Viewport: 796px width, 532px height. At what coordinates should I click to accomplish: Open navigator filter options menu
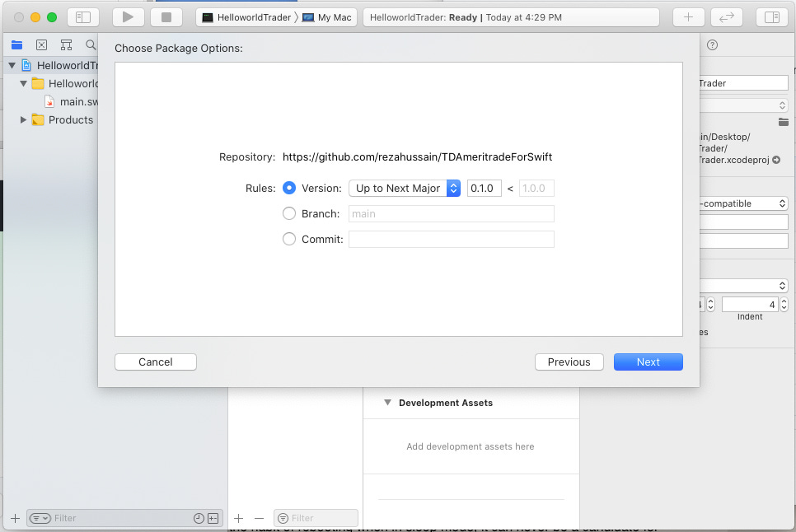pyautogui.click(x=40, y=518)
